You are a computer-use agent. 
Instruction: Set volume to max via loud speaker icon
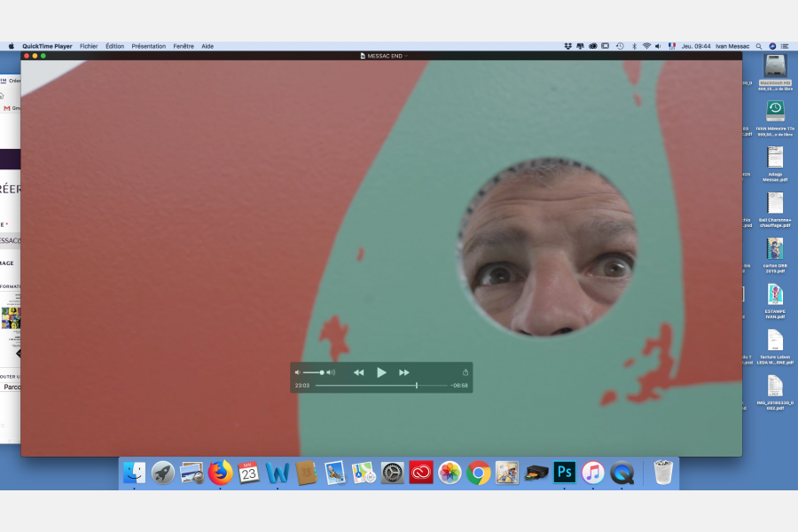click(331, 372)
